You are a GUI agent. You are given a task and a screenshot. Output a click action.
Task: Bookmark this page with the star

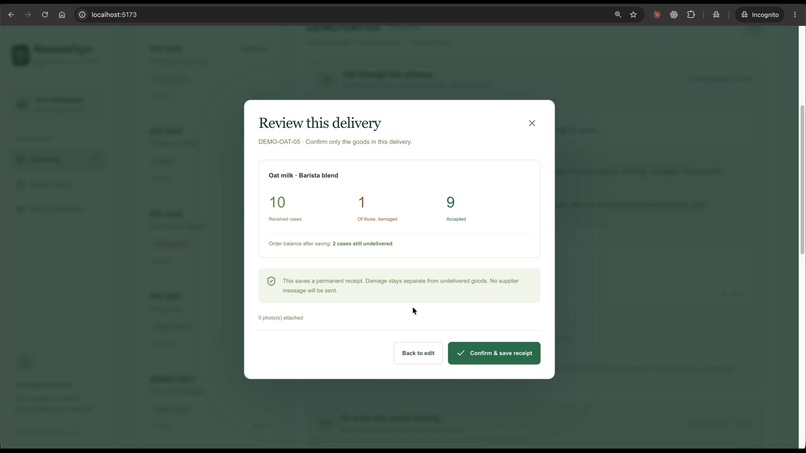coord(633,14)
